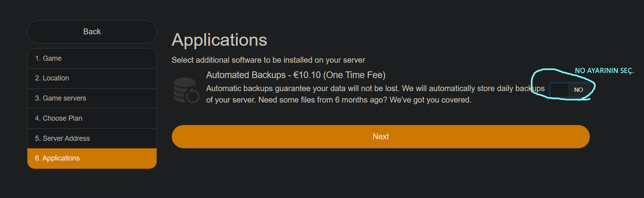Click the cyan 'NO AYARININ SEÇ.' annotation text

point(604,71)
